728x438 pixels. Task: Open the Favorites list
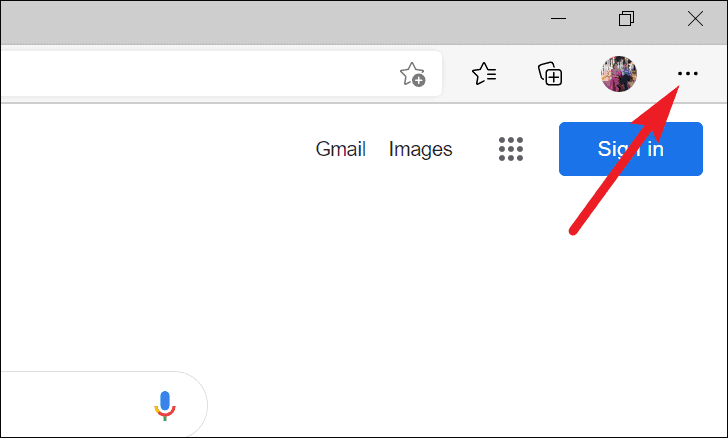[484, 74]
